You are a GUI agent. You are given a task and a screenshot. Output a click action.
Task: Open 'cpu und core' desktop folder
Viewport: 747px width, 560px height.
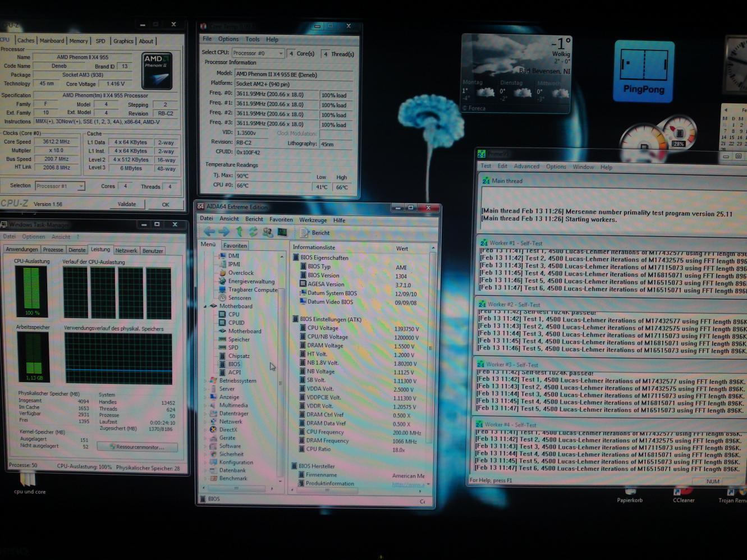29,483
